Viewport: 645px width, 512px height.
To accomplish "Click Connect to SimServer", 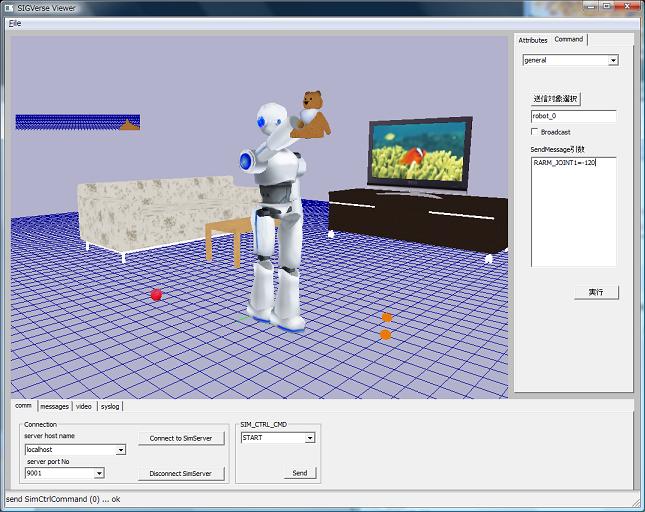I will point(181,438).
